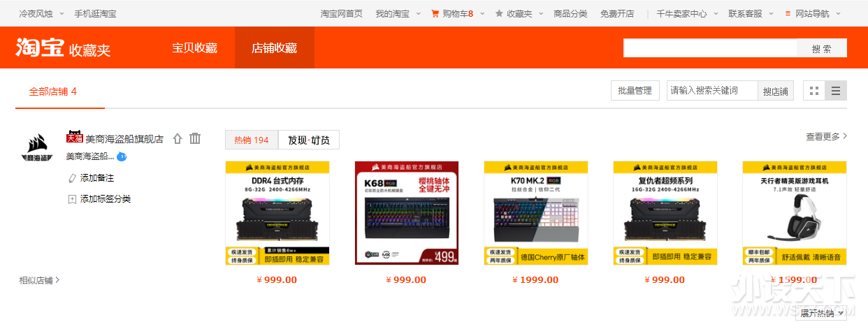Screen dimensions: 868x329
Task: Open the 宝贝收藏 tab
Action: coord(195,48)
